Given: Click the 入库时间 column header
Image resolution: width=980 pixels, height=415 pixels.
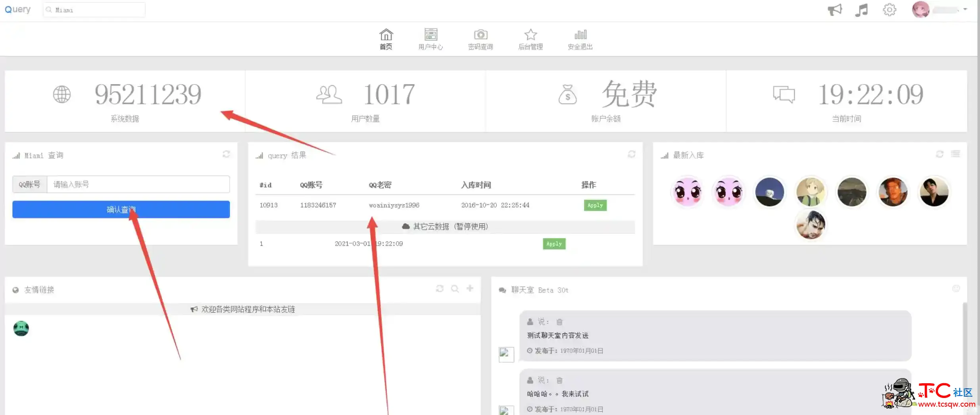Looking at the screenshot, I should [x=476, y=185].
